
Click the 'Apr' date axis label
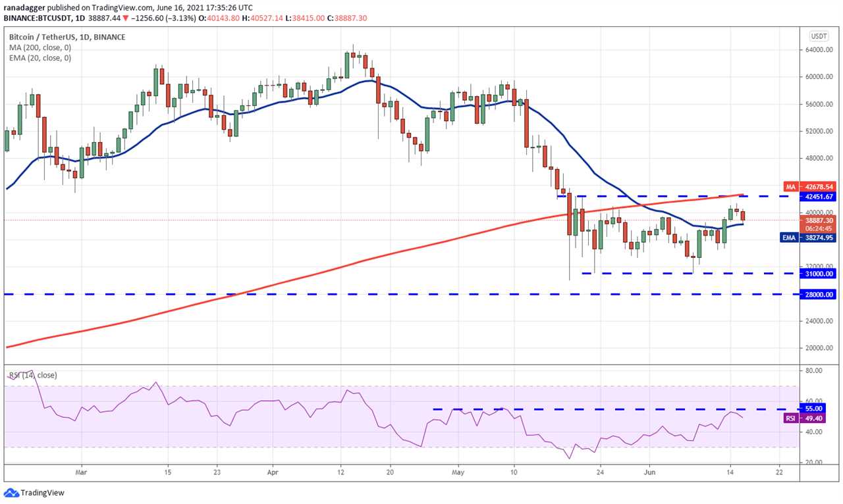[x=274, y=472]
